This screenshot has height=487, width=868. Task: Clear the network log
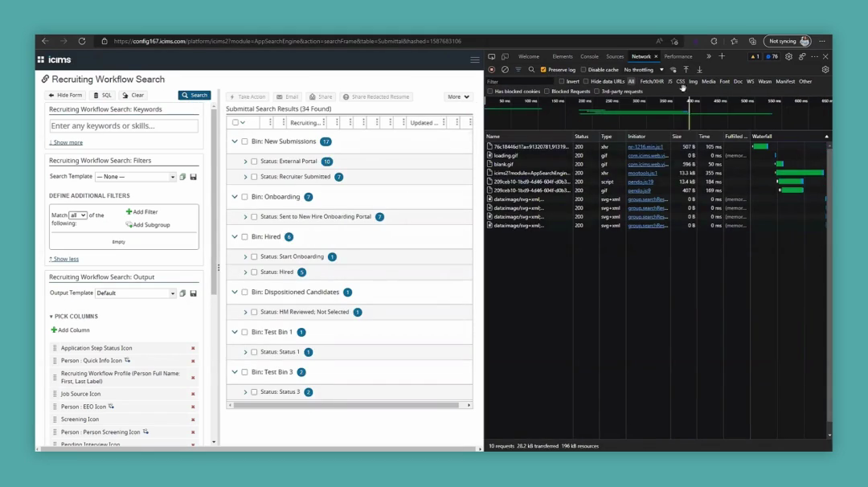tap(505, 70)
